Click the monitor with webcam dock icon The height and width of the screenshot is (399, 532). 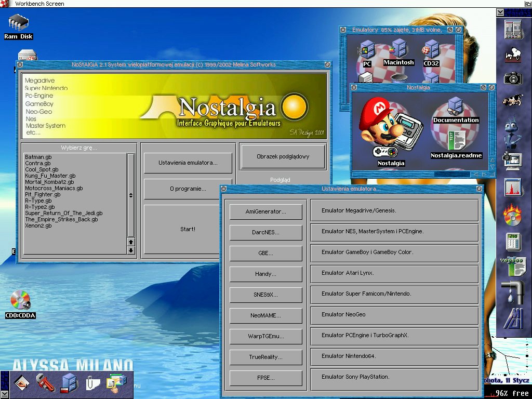point(512,161)
